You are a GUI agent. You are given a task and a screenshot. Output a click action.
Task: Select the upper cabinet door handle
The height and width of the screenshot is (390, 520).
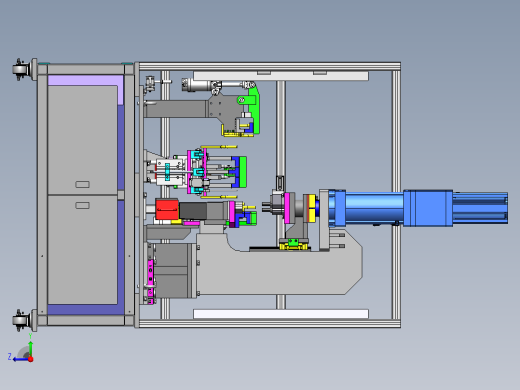[82, 184]
